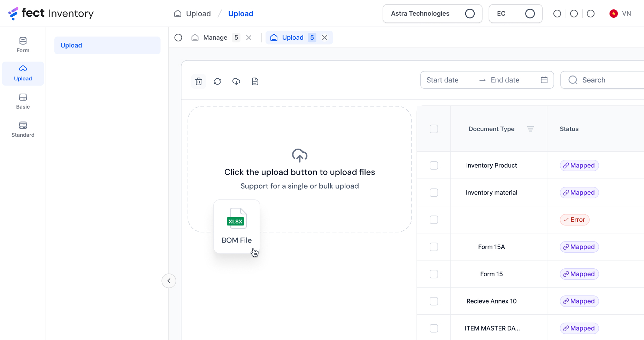Screen dimensions: 644x340
Task: Filter the Document Type column
Action: tap(530, 129)
